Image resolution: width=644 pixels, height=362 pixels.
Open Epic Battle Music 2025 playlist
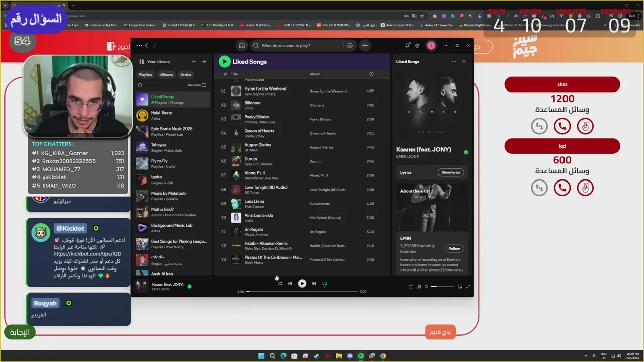(173, 131)
